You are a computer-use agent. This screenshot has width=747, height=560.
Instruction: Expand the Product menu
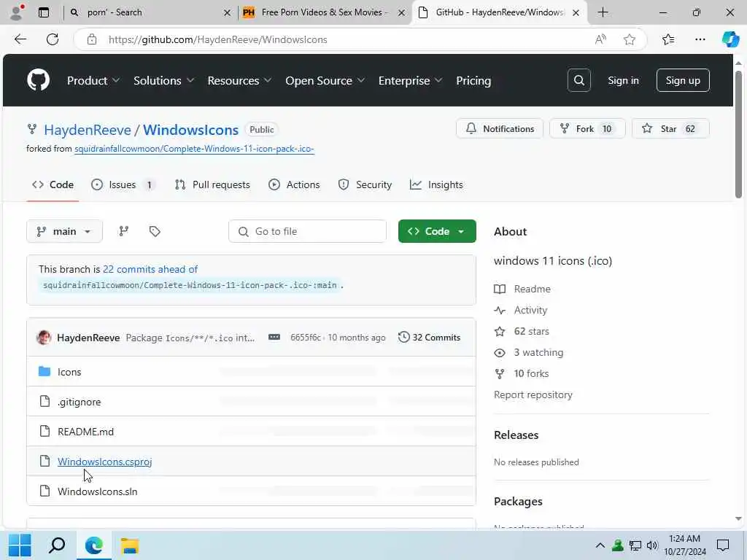pos(93,80)
